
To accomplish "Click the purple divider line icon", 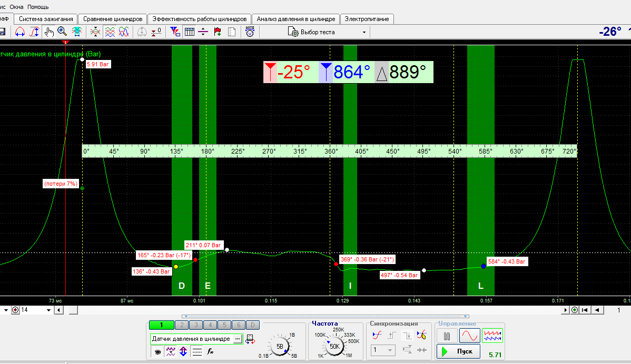I will coord(203,32).
